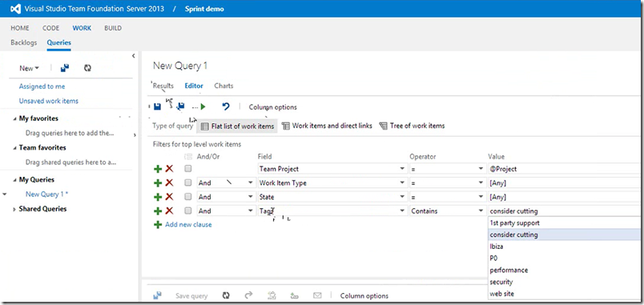Add clause above the Work Item Type row
The height and width of the screenshot is (305, 644).
(158, 183)
